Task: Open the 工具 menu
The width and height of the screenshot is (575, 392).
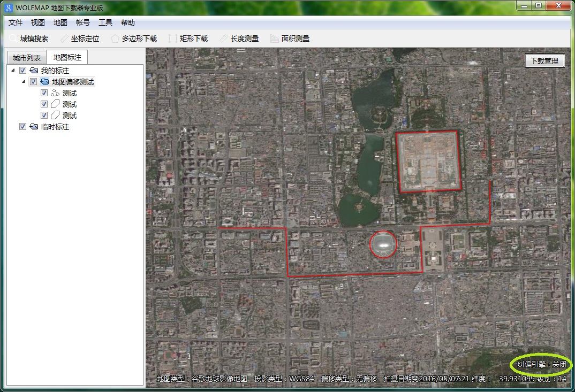Action: coord(105,22)
